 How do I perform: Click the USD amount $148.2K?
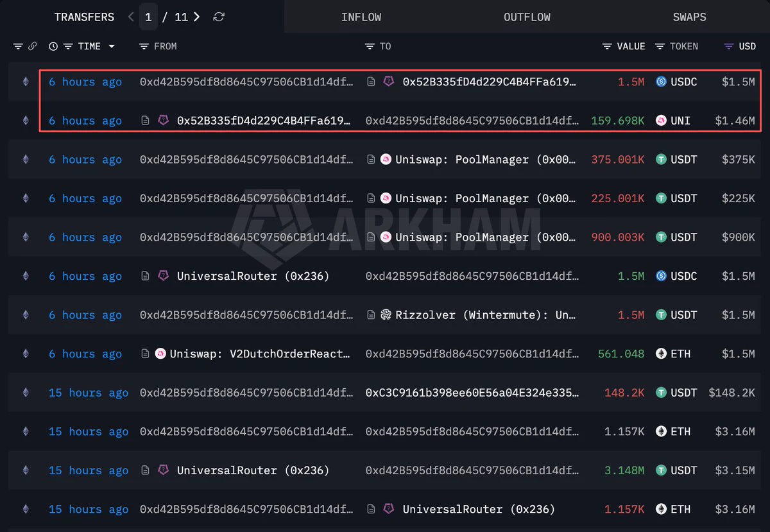pyautogui.click(x=732, y=393)
